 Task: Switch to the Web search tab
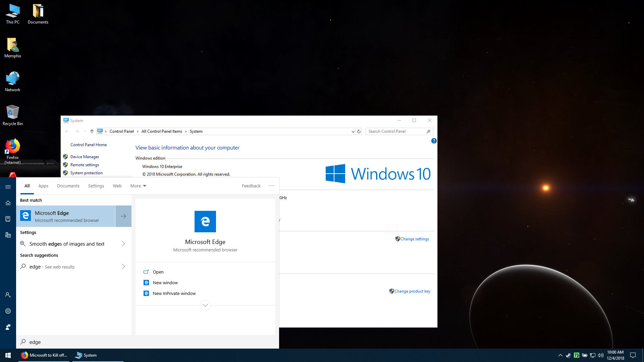pos(117,186)
